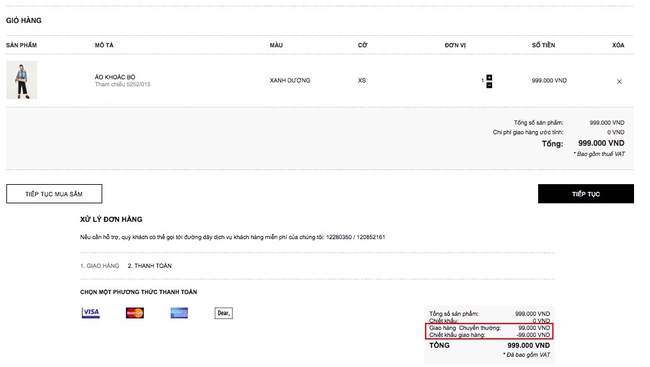The width and height of the screenshot is (650, 367).
Task: Click the Giao hàng Chuyển thường fee line
Action: 489,328
